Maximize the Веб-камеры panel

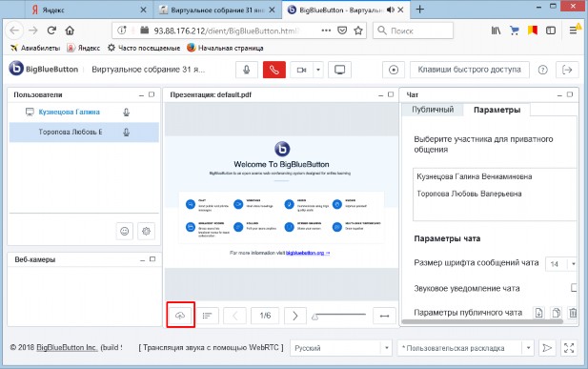click(x=152, y=259)
